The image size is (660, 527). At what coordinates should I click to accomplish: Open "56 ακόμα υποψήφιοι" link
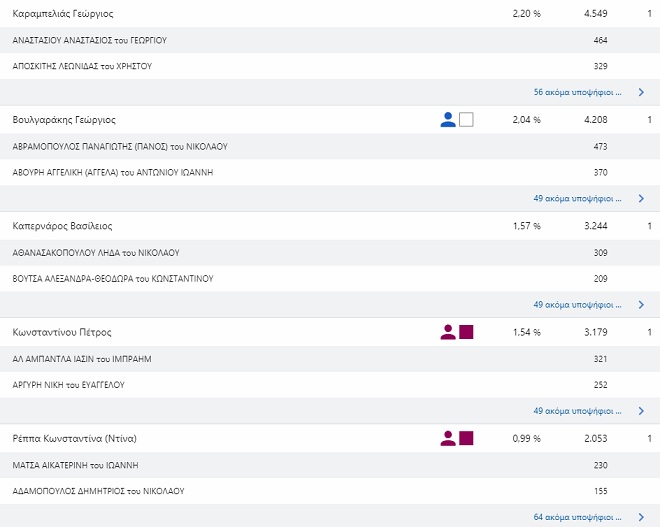coord(577,92)
